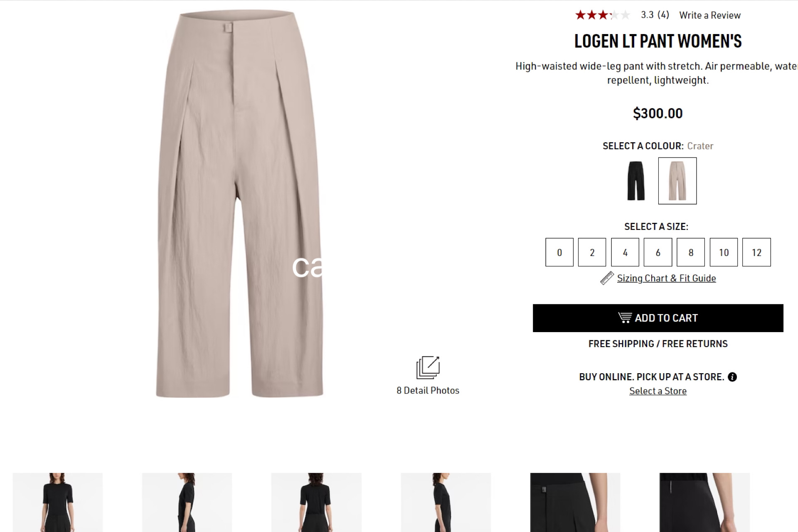This screenshot has height=532, width=798.
Task: Select the Crater beige colour swatch
Action: [x=677, y=181]
